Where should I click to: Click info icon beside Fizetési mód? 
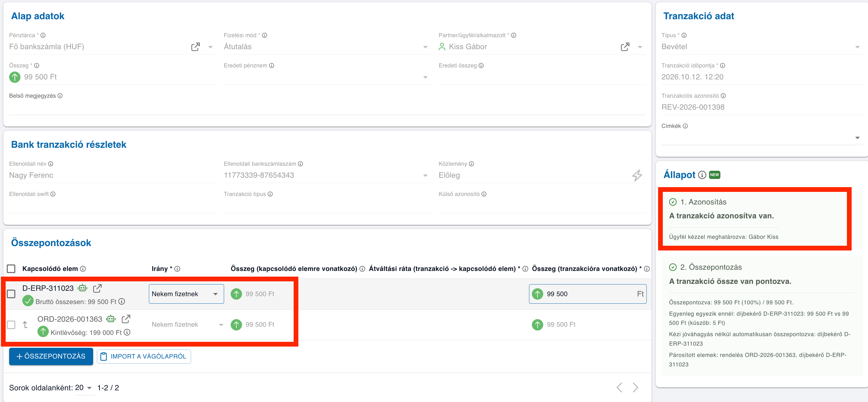264,35
